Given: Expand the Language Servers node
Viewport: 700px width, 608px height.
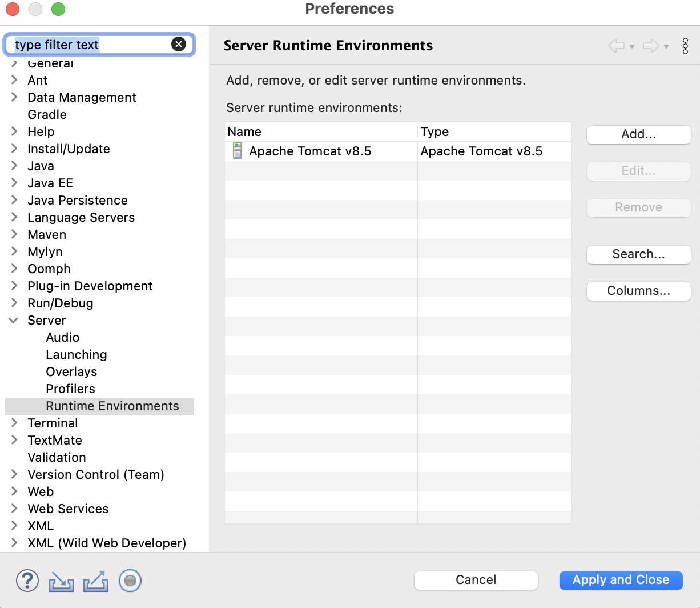Looking at the screenshot, I should coord(14,217).
